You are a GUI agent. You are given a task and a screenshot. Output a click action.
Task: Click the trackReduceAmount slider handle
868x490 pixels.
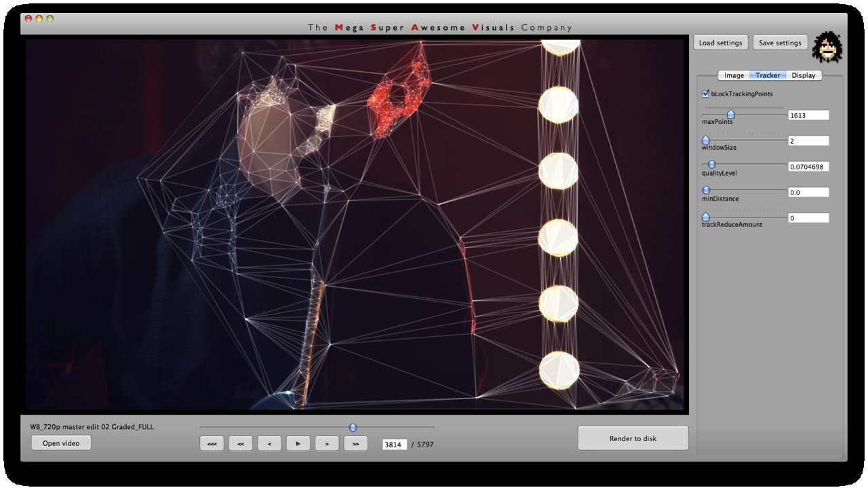coord(705,217)
